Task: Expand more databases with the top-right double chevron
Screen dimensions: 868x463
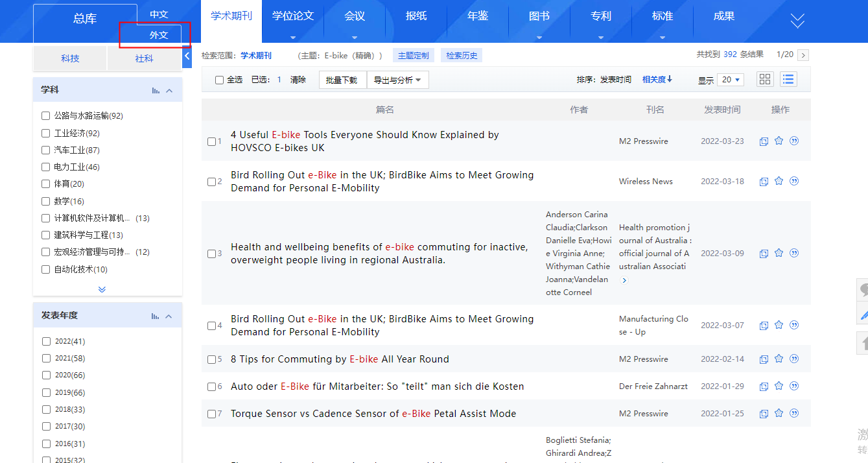Action: pos(797,21)
